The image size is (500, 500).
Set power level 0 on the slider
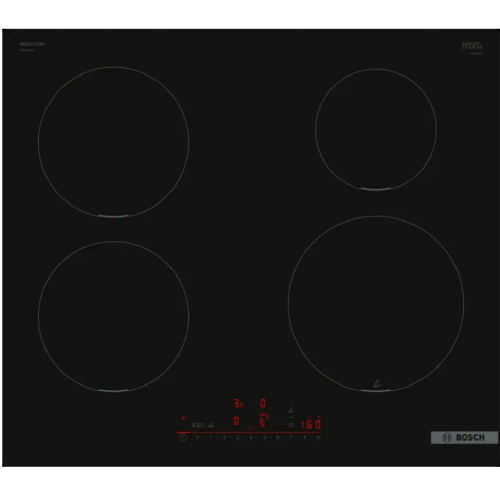[197, 437]
